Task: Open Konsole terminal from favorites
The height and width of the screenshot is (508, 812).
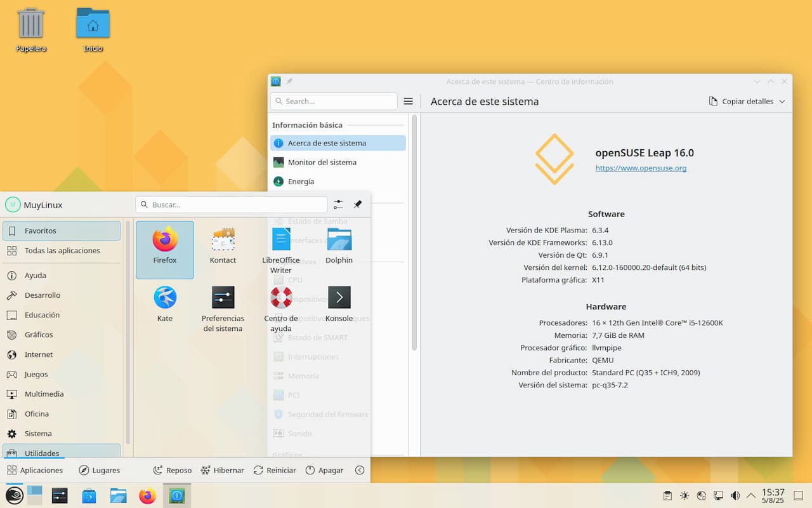Action: click(x=339, y=298)
